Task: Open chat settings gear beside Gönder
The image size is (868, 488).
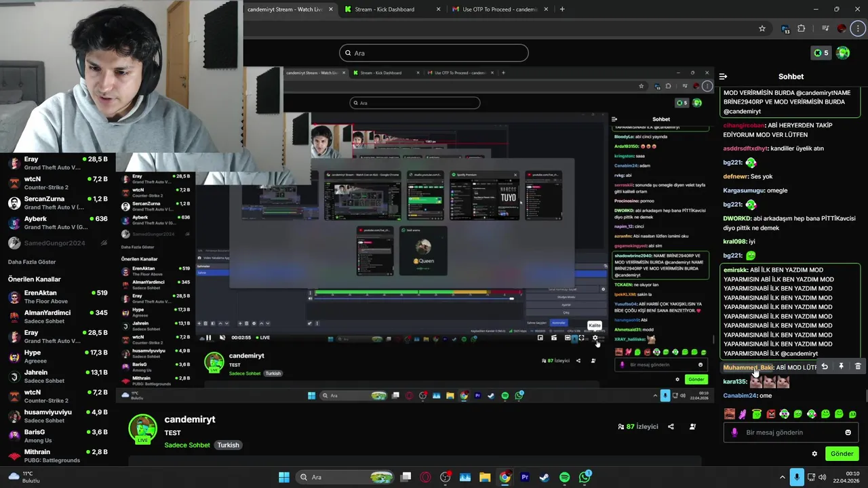Action: tap(814, 453)
